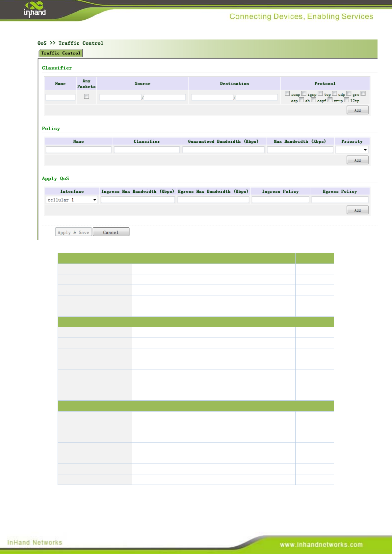Click the Cancel button

pyautogui.click(x=111, y=232)
